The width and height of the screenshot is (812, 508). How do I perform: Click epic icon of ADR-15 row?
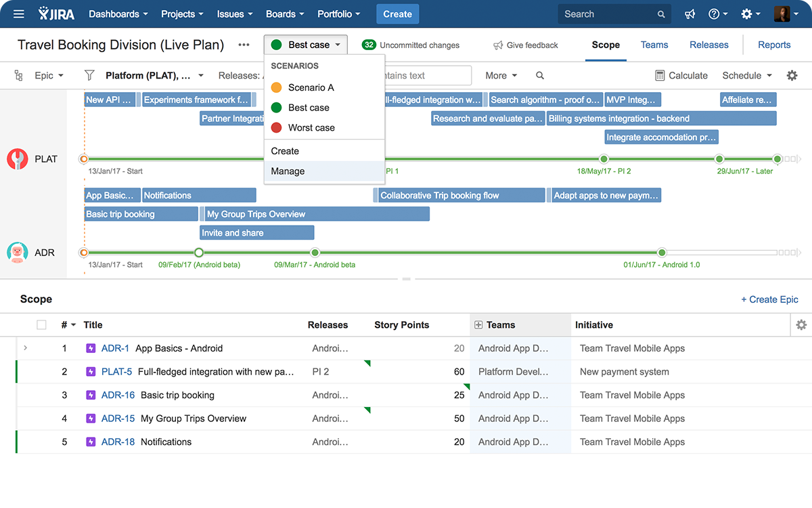(x=91, y=419)
